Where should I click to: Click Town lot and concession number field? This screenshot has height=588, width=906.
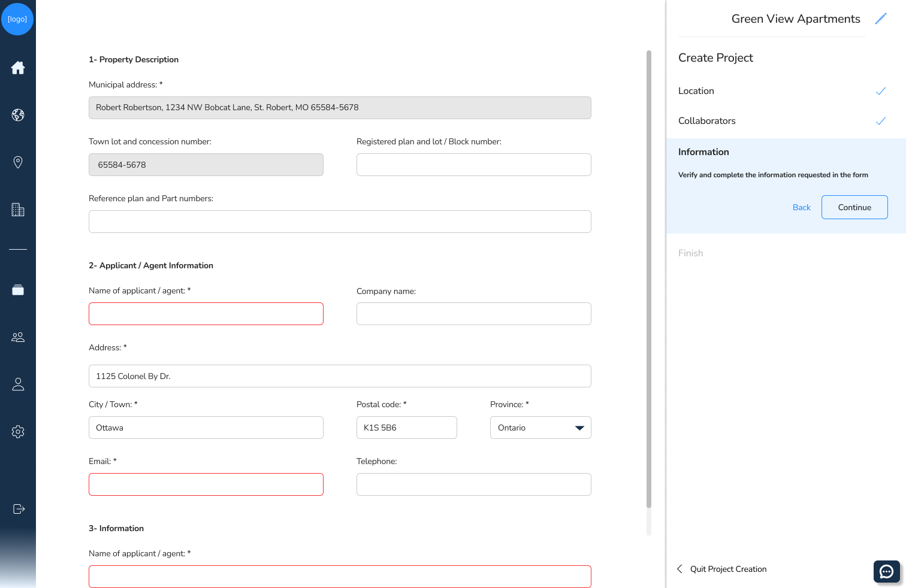206,165
